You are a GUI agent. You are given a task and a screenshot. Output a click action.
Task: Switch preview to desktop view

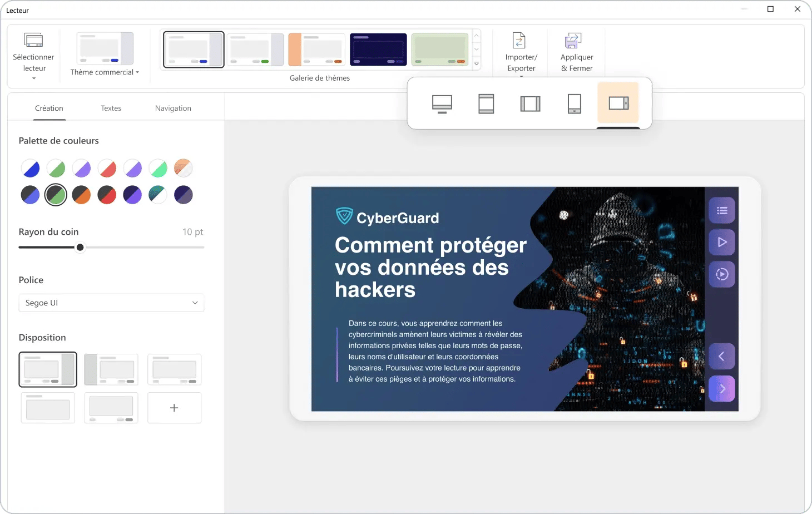tap(442, 103)
